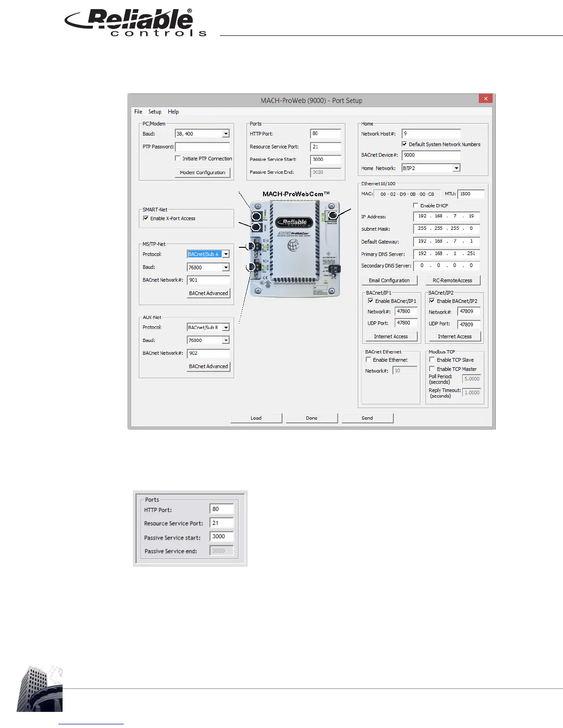Viewport: 563px width, 728px height.
Task: Open the Home Network dropdown
Action: point(456,168)
